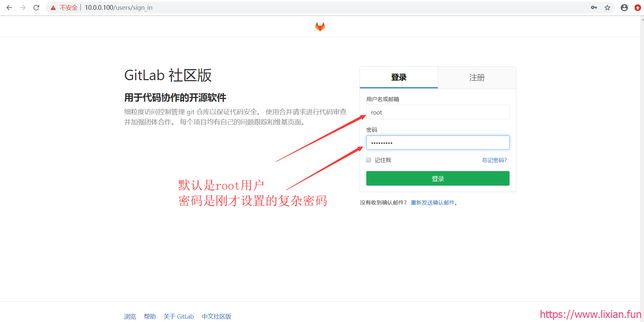Click the page's vertical scrollbar
The image size is (644, 322).
tap(642, 168)
